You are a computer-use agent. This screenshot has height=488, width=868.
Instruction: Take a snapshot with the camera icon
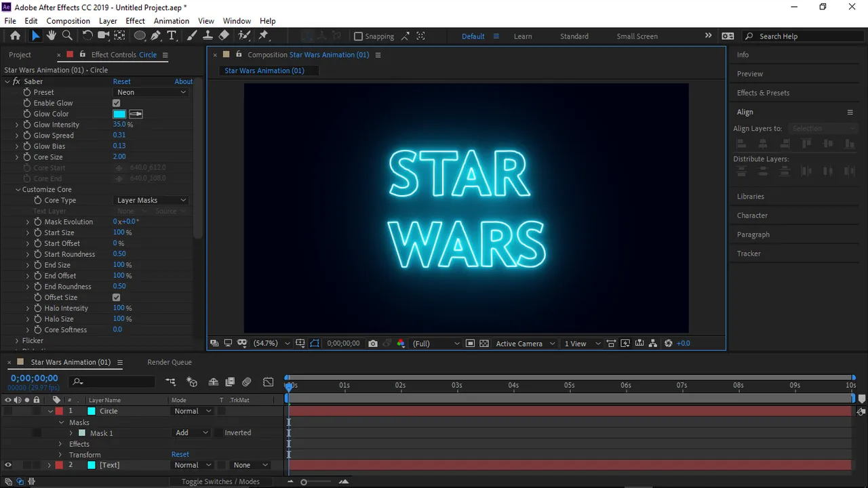coord(373,344)
